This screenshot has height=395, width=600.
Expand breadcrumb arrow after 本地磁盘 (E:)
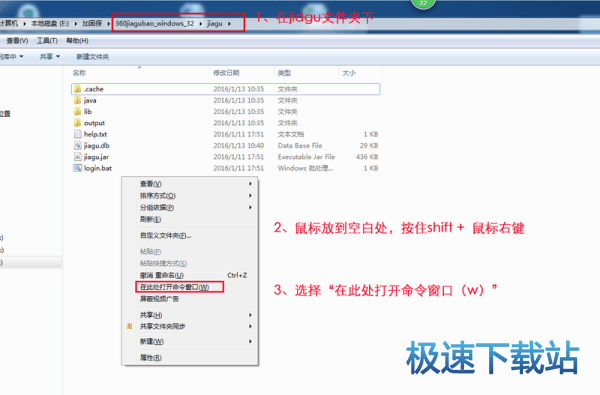(75, 24)
